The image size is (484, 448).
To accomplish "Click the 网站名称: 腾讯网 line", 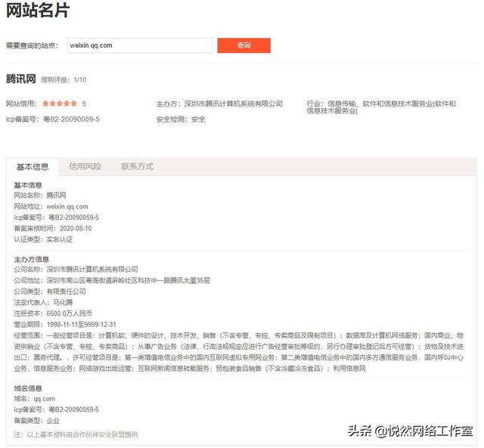I will [40, 195].
